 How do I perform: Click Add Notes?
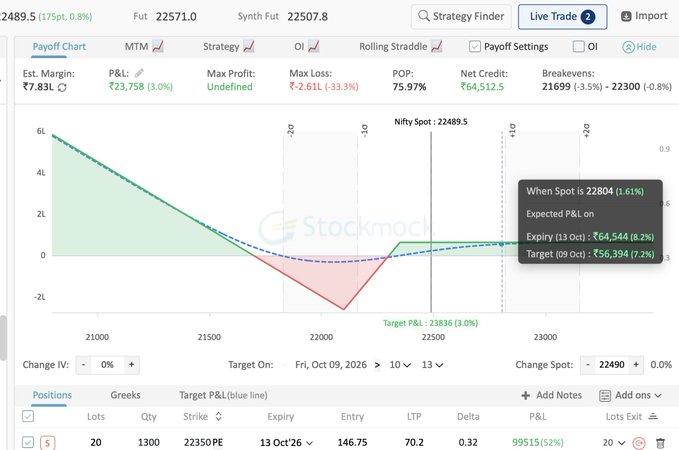(552, 395)
